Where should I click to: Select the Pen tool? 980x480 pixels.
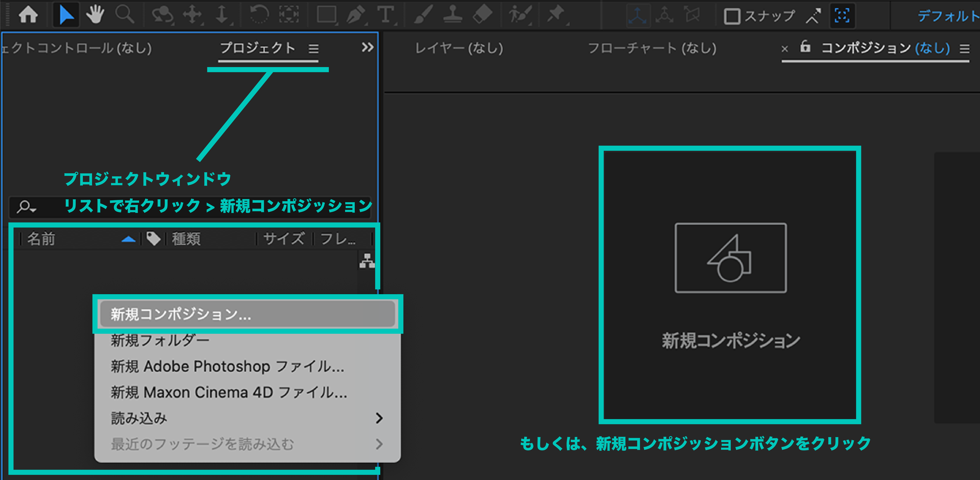pos(356,15)
